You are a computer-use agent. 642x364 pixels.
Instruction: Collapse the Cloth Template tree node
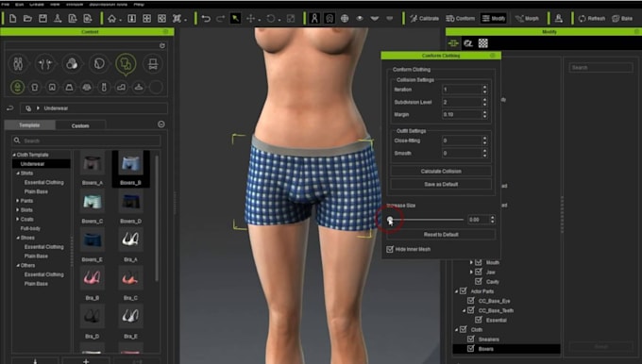tap(14, 155)
